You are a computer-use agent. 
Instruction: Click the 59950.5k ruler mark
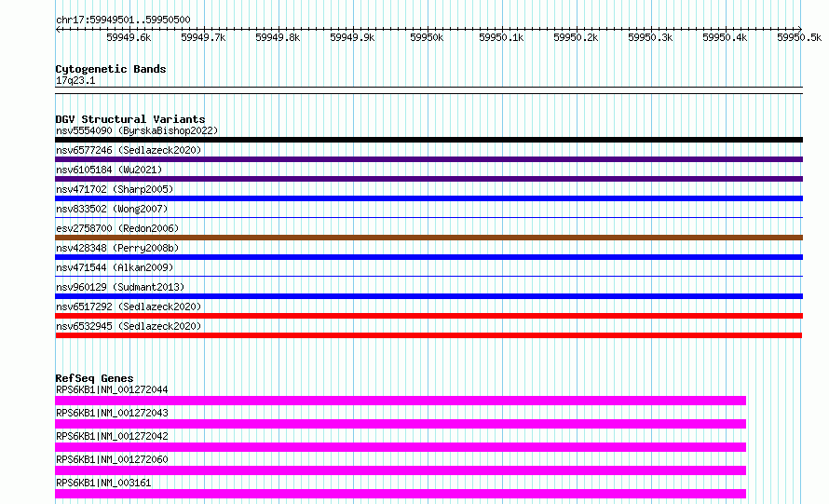[x=799, y=37]
